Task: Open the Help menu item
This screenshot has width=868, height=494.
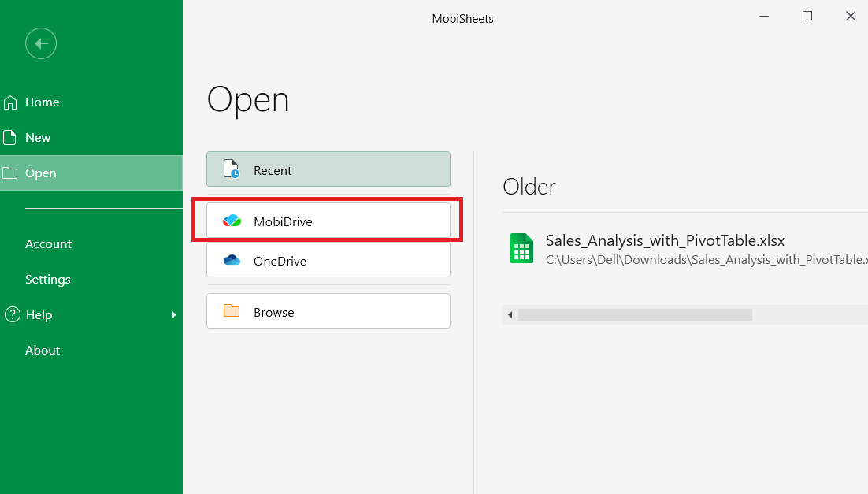Action: (91, 314)
